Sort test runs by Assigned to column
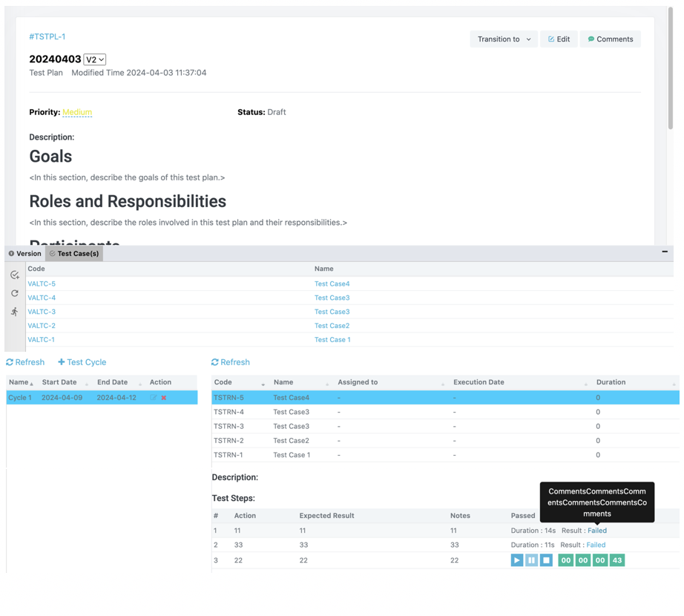Viewport: 684px width, 616px height. (x=391, y=382)
